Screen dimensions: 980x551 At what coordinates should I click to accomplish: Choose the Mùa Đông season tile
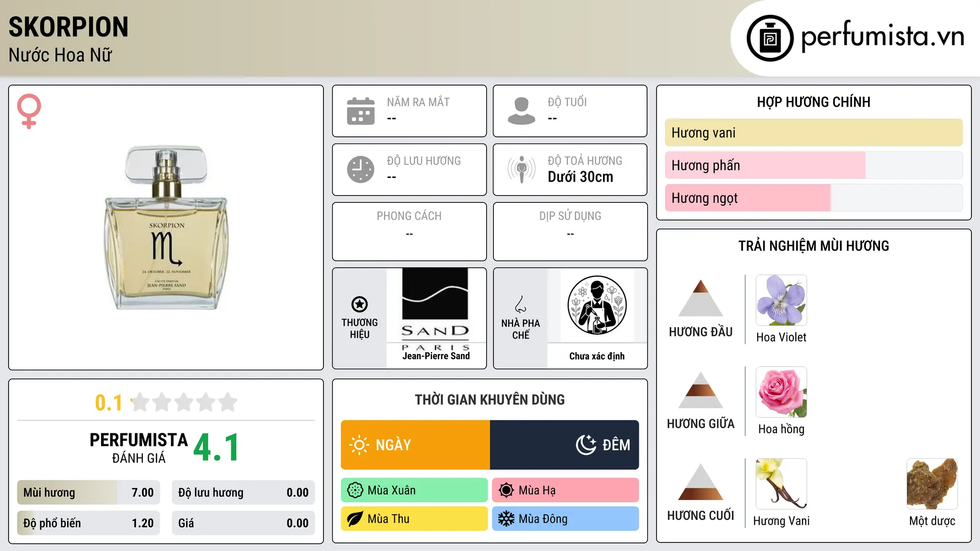[566, 519]
